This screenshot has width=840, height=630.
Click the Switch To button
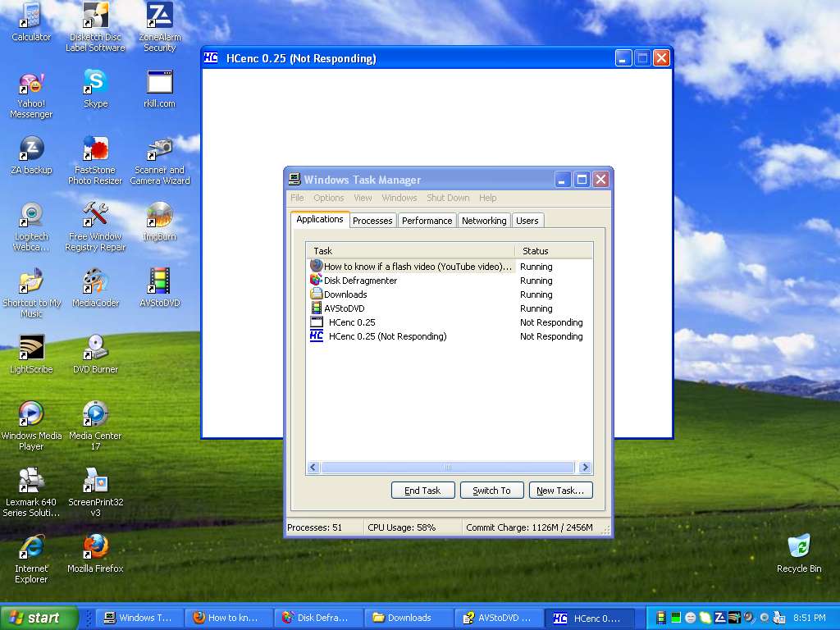(492, 491)
